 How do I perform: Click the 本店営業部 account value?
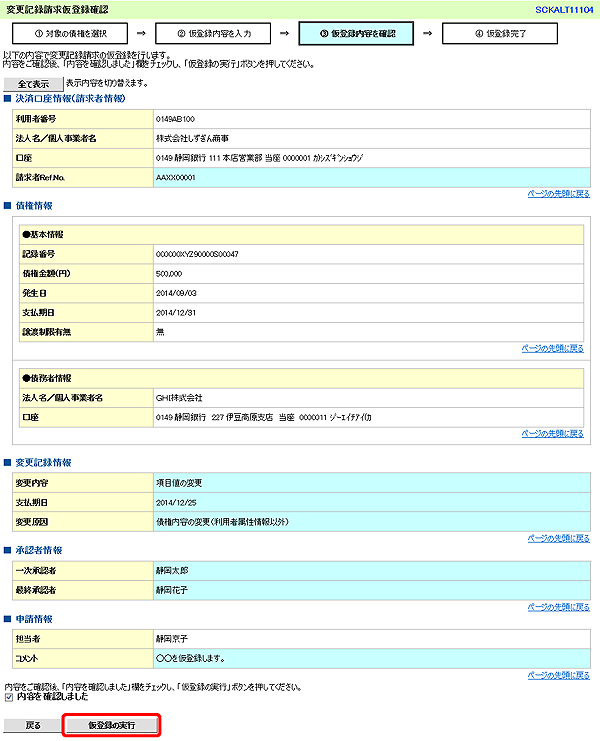pyautogui.click(x=259, y=158)
